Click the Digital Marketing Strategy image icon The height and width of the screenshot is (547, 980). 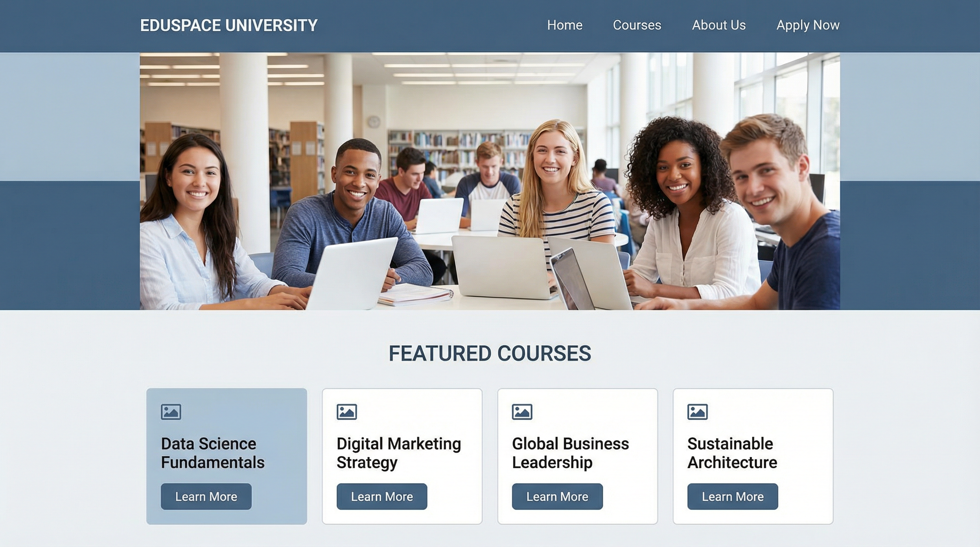tap(346, 412)
